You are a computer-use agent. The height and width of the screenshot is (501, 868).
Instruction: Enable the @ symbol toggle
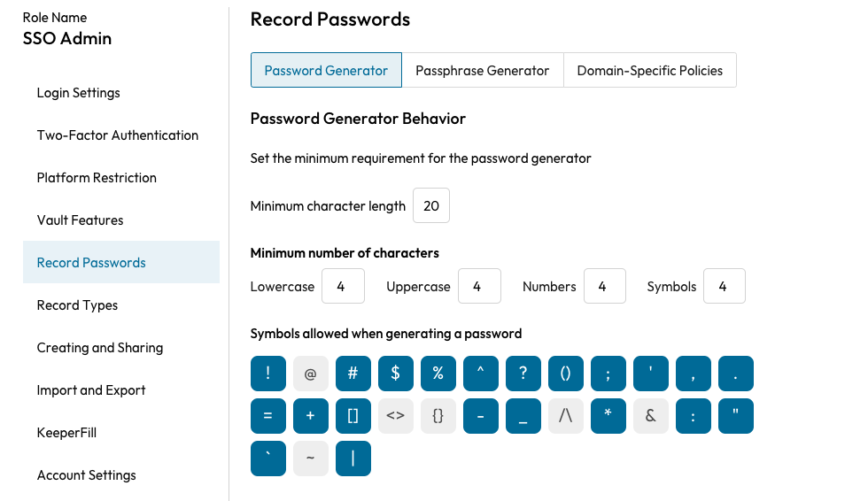pos(311,374)
